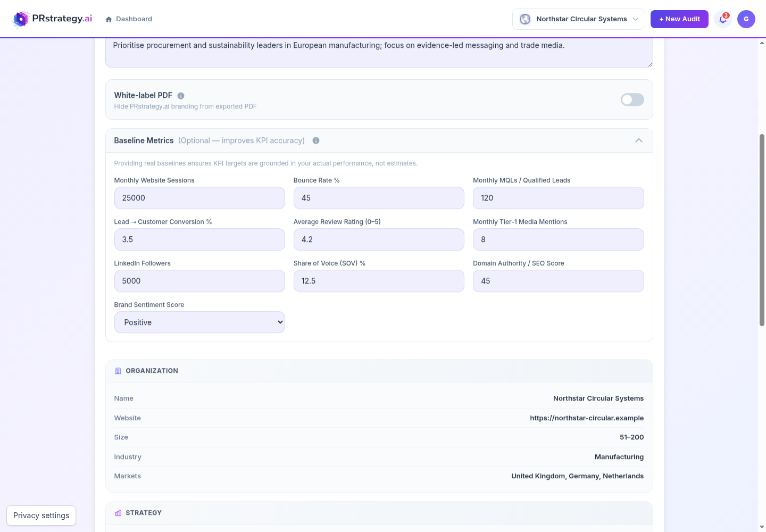Focus the Share of Voice (SOV) % field
The height and width of the screenshot is (532, 766).
click(x=379, y=281)
